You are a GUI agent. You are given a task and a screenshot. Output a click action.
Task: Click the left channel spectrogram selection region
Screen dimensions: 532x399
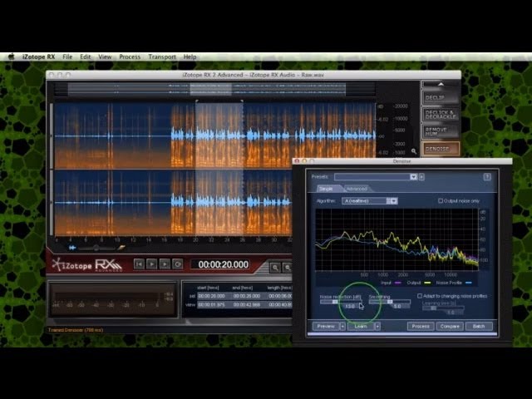tap(219, 135)
